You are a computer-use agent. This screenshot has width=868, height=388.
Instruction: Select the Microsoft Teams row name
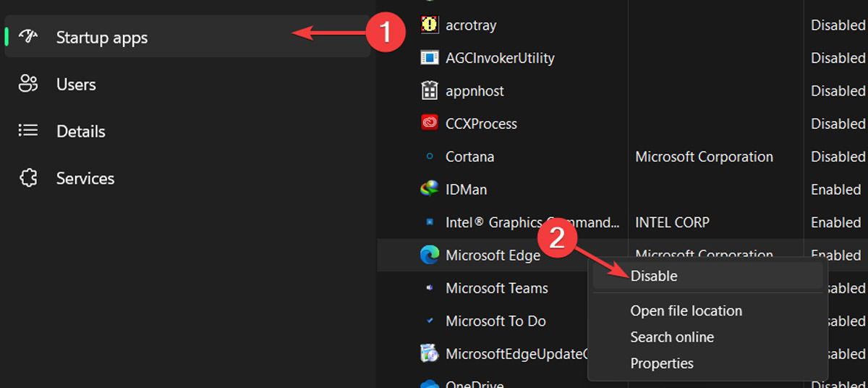pyautogui.click(x=497, y=288)
